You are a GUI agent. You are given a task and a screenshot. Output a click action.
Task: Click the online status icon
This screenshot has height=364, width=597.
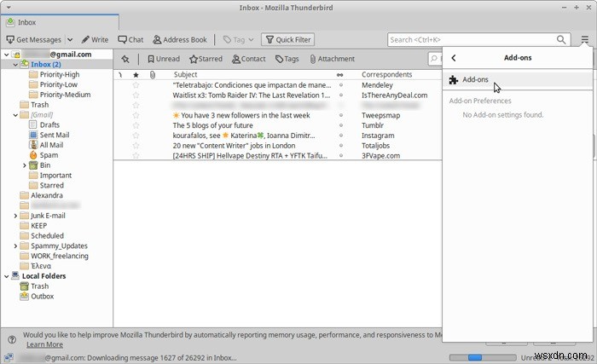coord(9,357)
